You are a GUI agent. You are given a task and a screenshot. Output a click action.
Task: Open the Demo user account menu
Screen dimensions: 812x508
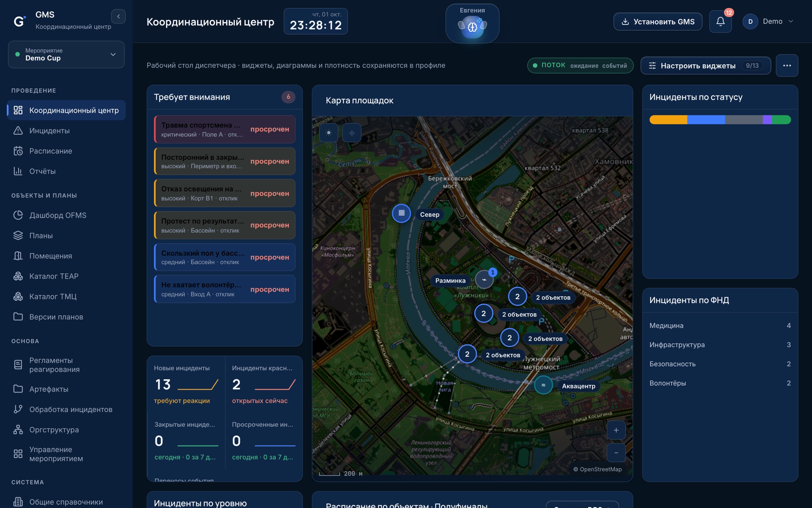768,22
